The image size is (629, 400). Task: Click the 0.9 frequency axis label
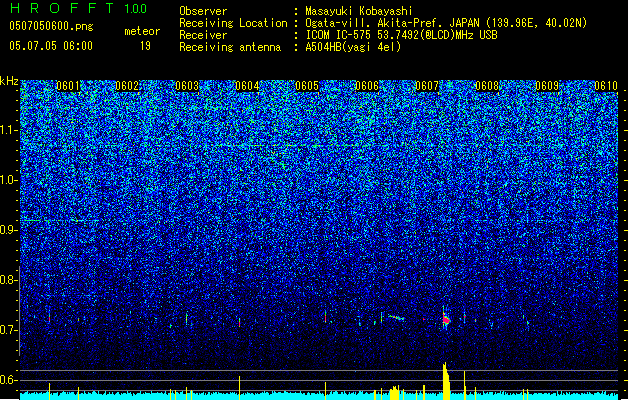coord(9,230)
